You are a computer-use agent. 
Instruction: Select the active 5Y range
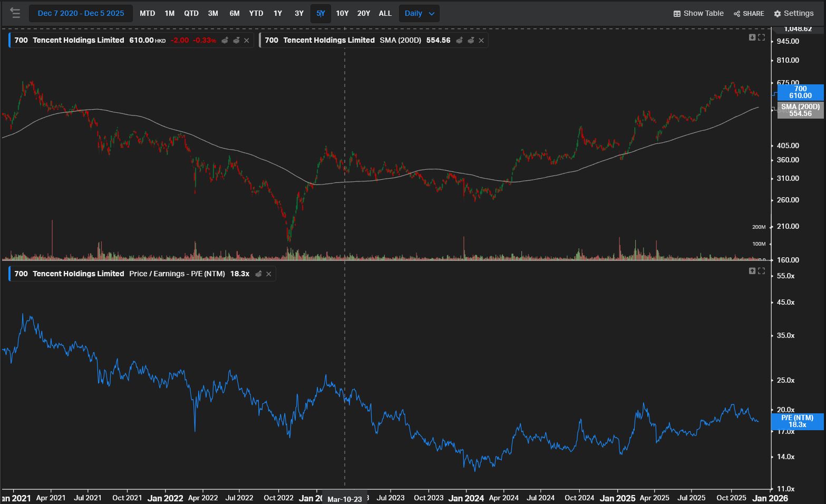(x=320, y=13)
